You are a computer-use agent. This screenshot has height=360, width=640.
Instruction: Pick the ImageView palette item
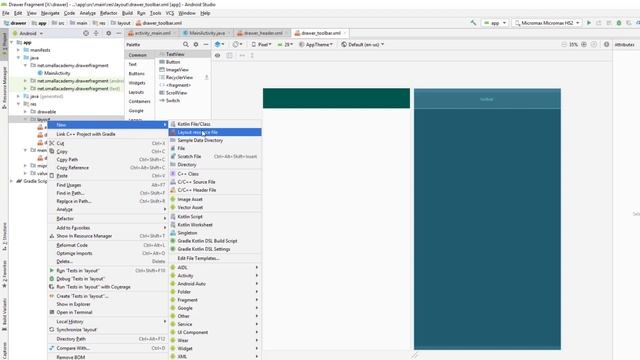pyautogui.click(x=183, y=70)
